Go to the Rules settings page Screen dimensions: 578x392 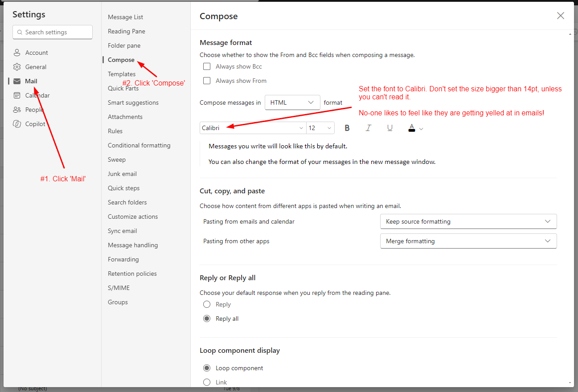pyautogui.click(x=115, y=131)
